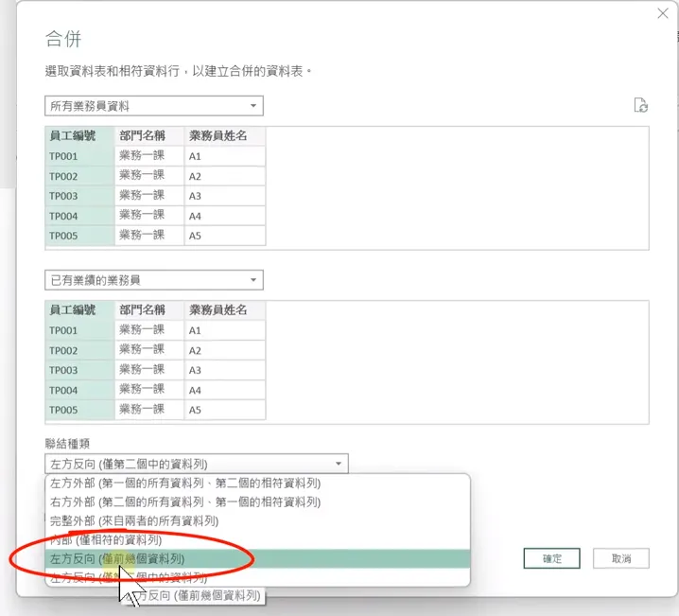Close the 合併 merge dialog
This screenshot has width=679, height=616.
click(x=663, y=13)
